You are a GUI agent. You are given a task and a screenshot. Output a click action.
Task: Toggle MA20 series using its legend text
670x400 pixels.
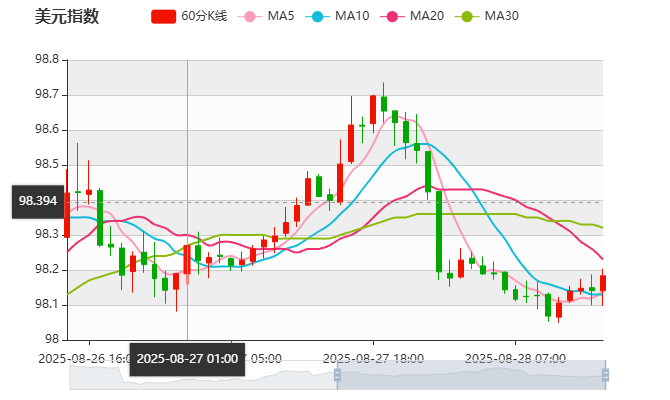tap(427, 16)
